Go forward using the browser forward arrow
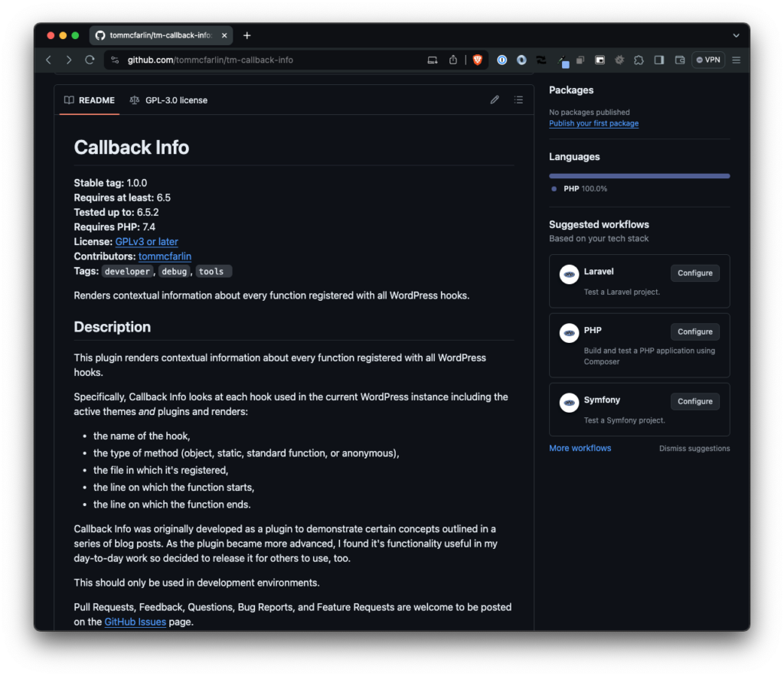 [x=69, y=60]
